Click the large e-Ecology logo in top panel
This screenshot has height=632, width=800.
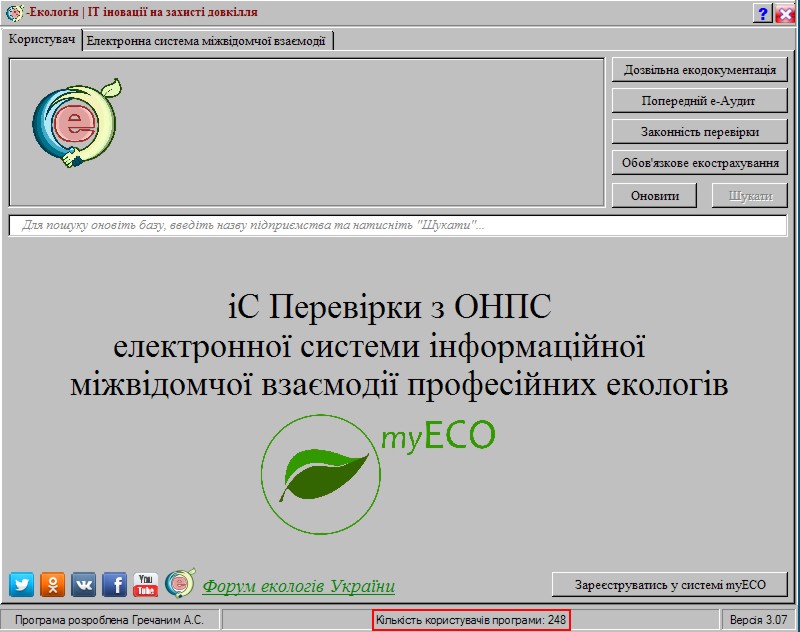tap(77, 123)
